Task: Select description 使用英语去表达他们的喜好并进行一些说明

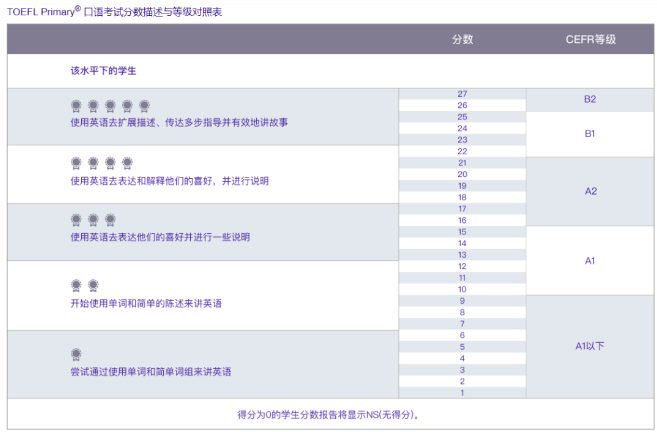Action: 160,237
